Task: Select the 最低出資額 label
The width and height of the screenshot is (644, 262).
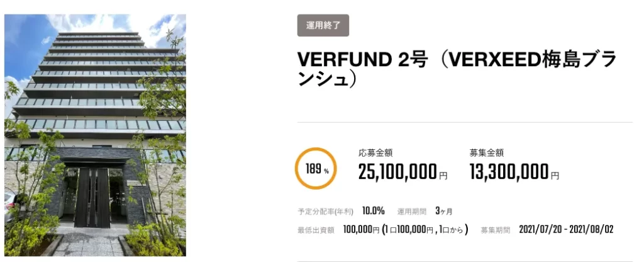Action: [316, 230]
